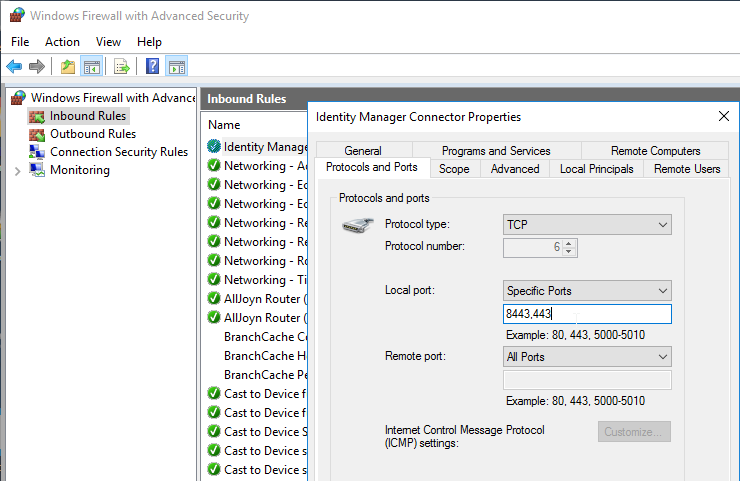Select the Monitoring tree node
Screen dimensions: 740x481
point(80,170)
